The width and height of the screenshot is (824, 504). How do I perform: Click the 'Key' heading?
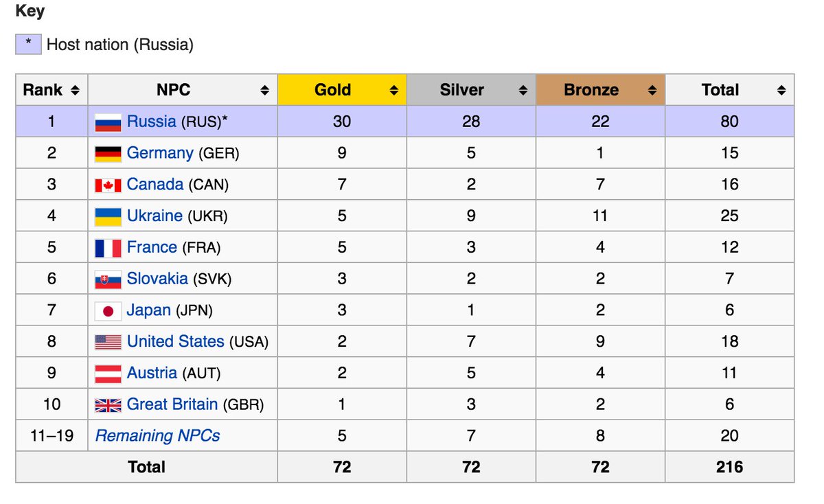(x=30, y=12)
